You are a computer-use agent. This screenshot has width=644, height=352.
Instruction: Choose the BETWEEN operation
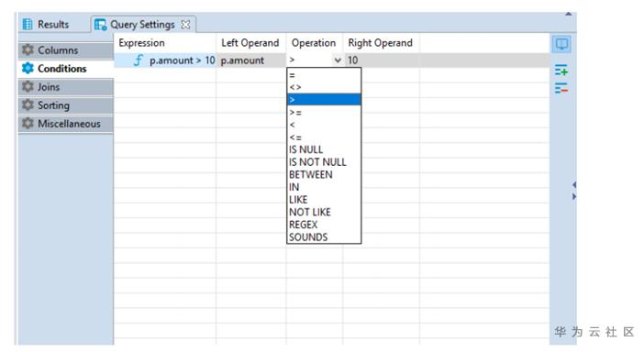[324, 175]
